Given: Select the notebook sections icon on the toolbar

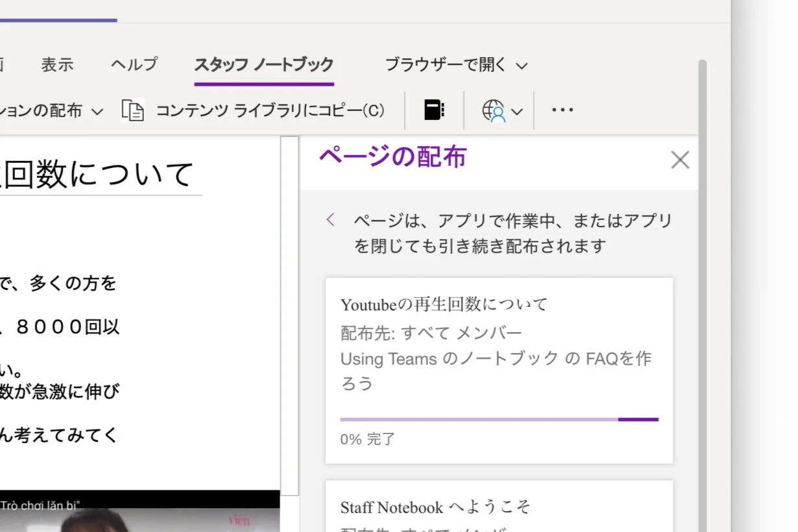Looking at the screenshot, I should [x=433, y=110].
